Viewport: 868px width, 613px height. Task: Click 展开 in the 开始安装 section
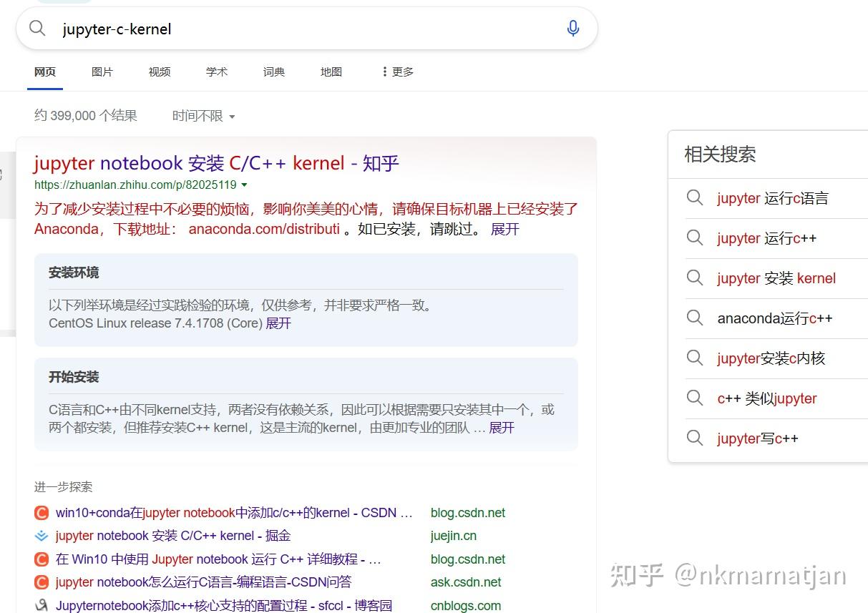[500, 428]
